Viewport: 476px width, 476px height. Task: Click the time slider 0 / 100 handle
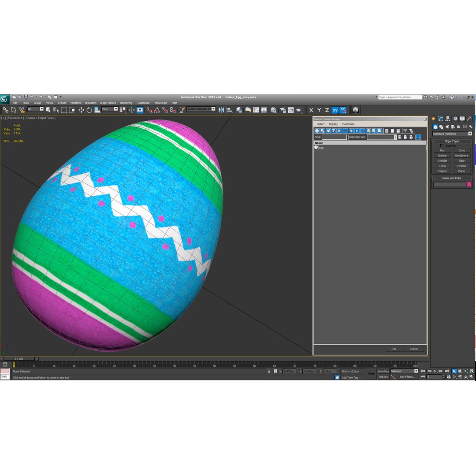[x=19, y=359]
